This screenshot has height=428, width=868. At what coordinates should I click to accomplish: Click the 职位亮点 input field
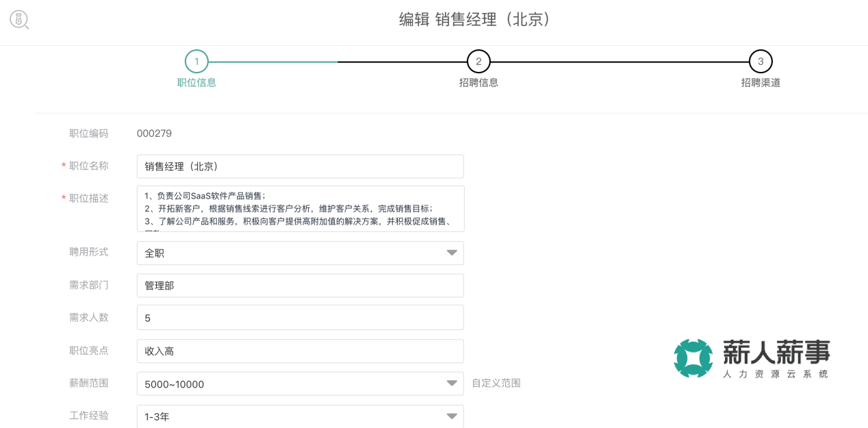pyautogui.click(x=300, y=351)
